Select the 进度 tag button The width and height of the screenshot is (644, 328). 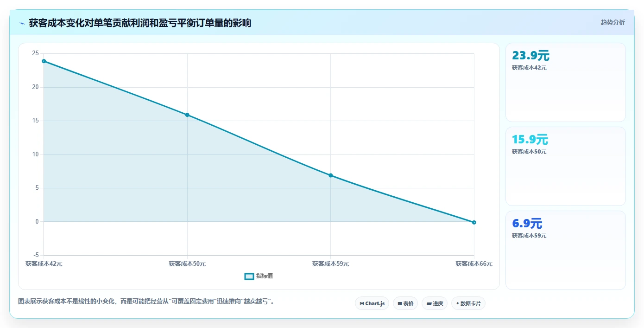click(435, 303)
